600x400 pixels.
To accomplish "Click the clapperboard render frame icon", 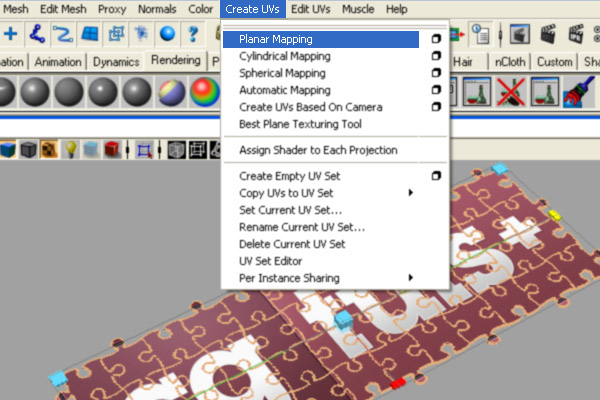I will click(548, 34).
